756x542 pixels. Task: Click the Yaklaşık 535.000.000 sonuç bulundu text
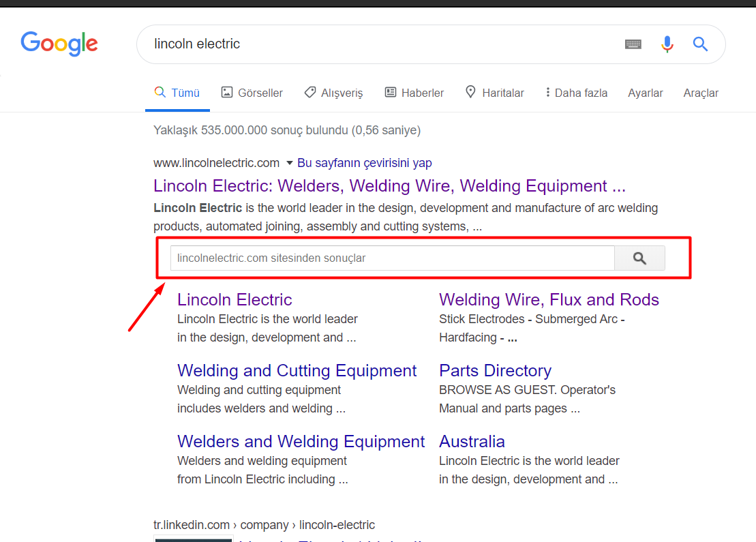tap(287, 130)
